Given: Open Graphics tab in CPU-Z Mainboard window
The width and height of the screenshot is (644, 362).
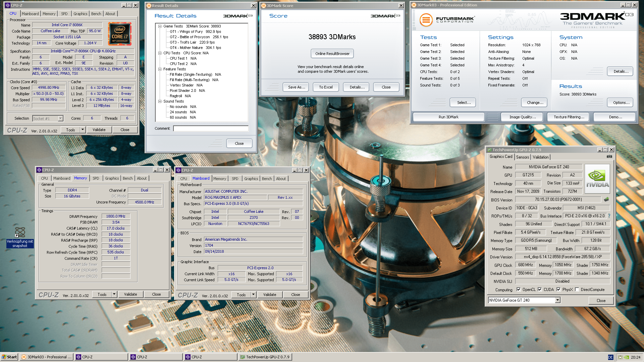Looking at the screenshot, I should (251, 179).
